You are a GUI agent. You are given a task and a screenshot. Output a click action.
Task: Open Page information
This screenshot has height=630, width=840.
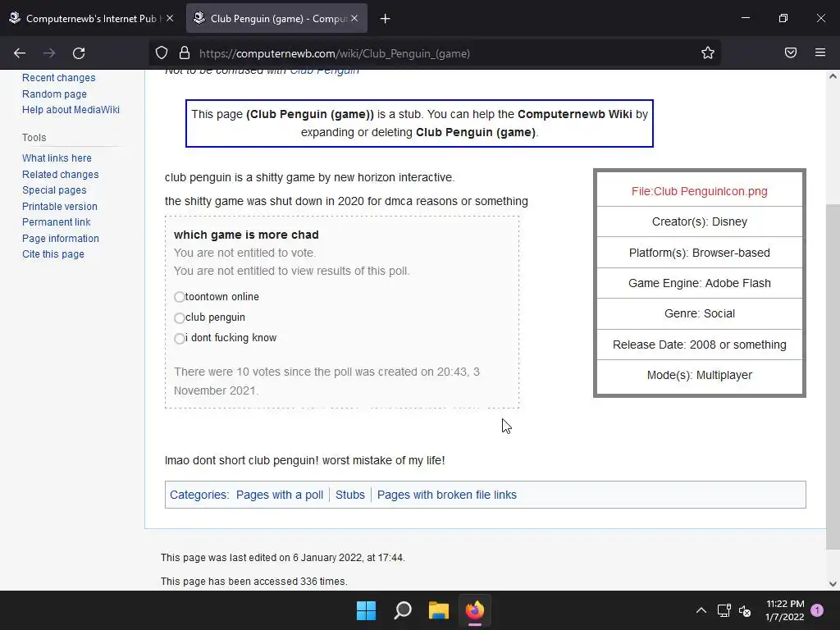61,239
